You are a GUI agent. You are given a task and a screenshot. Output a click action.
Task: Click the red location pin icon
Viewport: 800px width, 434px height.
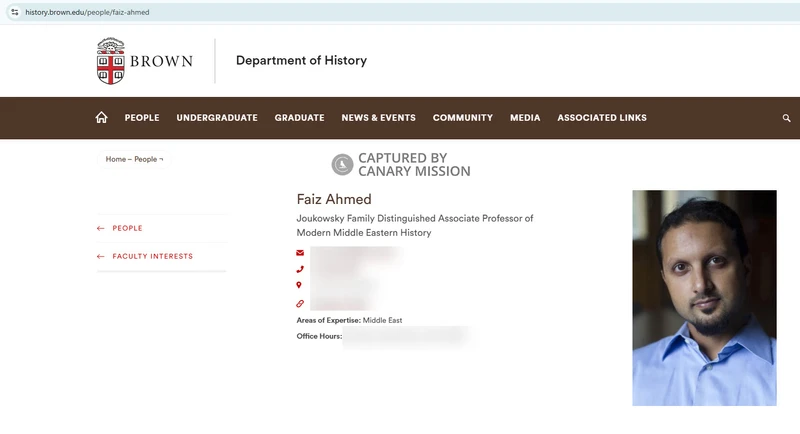tap(300, 285)
